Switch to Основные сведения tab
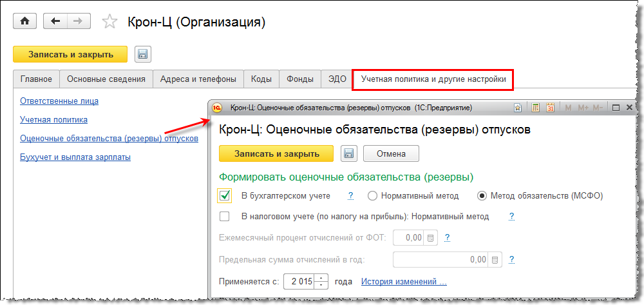 tap(106, 79)
